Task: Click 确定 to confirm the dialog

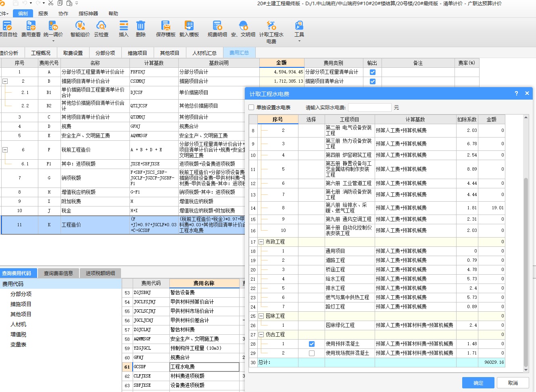Action: coord(478,383)
